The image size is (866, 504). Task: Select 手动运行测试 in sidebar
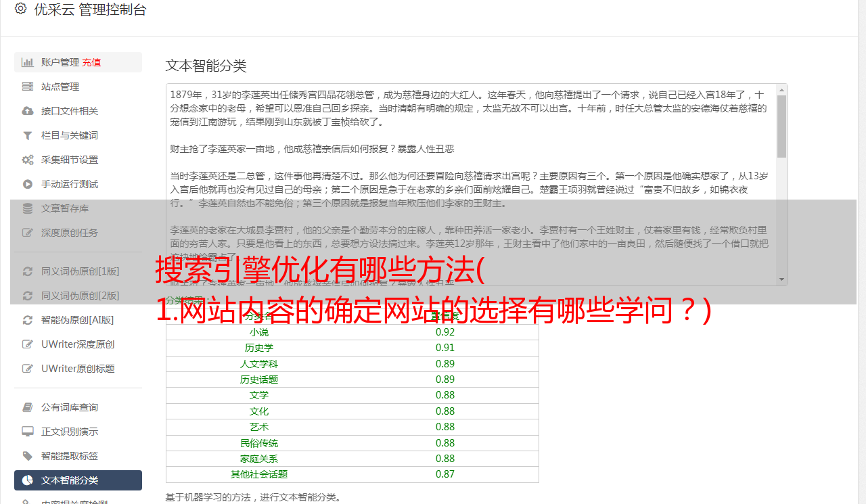pos(78,184)
